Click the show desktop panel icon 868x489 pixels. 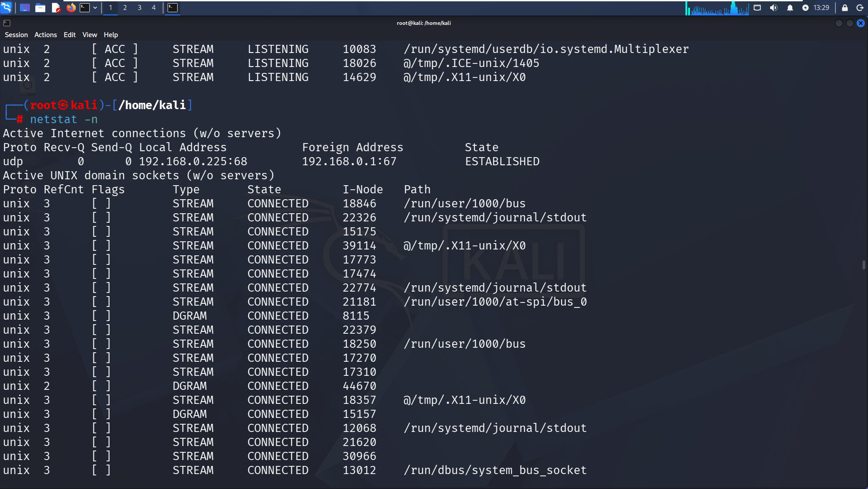coord(25,8)
